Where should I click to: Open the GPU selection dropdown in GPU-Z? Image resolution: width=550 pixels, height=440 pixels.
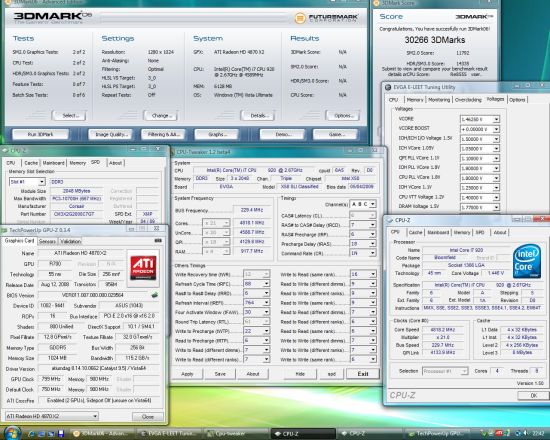(x=95, y=416)
